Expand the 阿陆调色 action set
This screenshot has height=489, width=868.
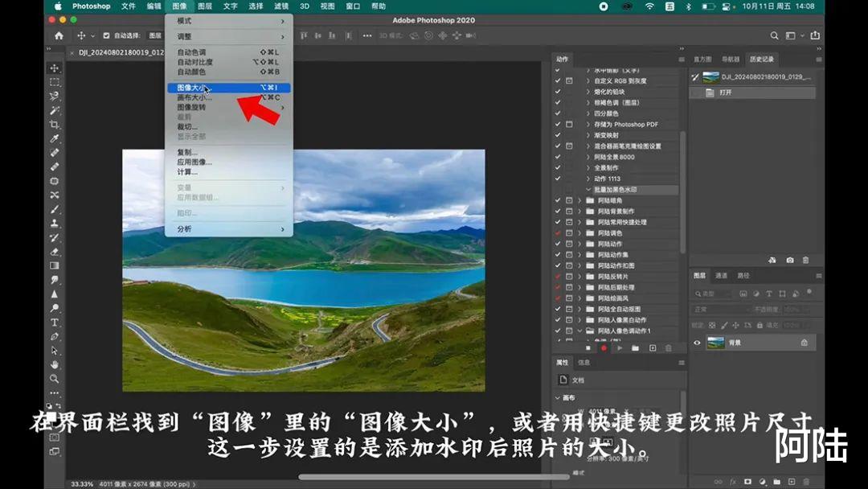pos(579,233)
